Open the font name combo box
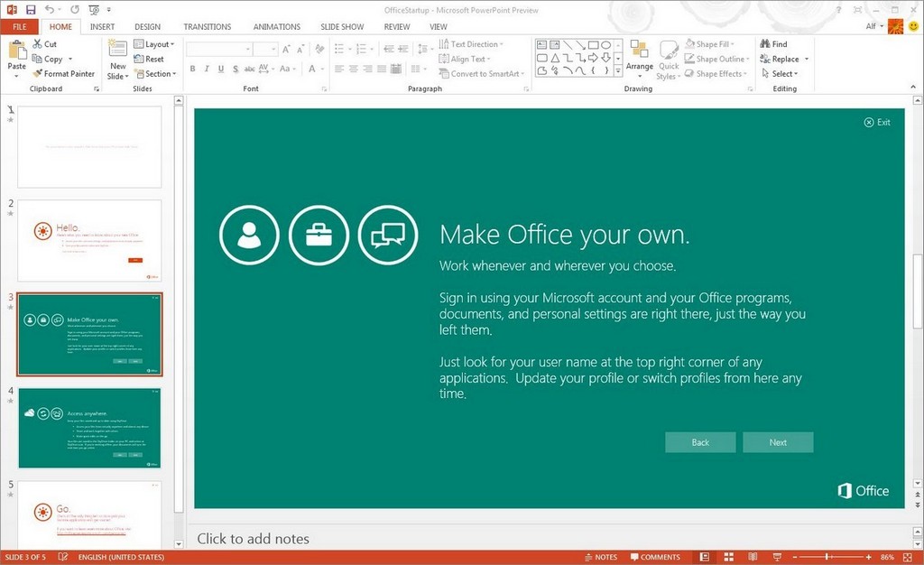The image size is (924, 565). (x=219, y=50)
